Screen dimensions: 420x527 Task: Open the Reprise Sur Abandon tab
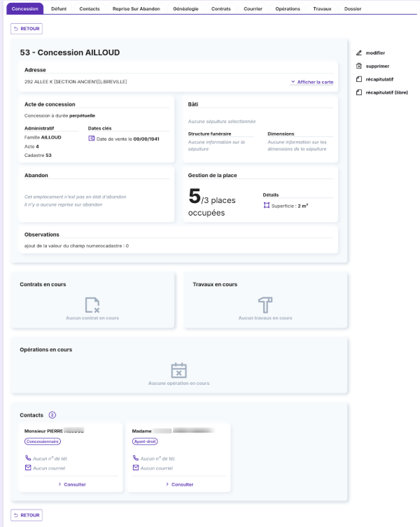(x=136, y=8)
